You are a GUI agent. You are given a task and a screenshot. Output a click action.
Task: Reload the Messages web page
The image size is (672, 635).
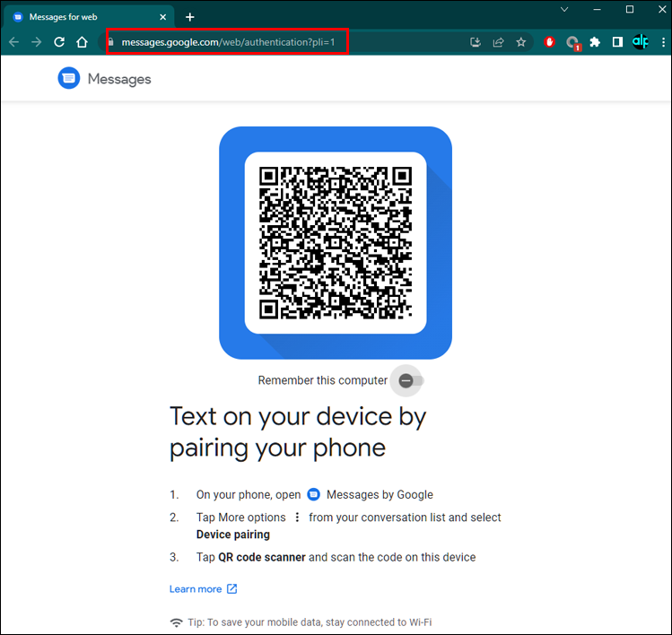[59, 42]
